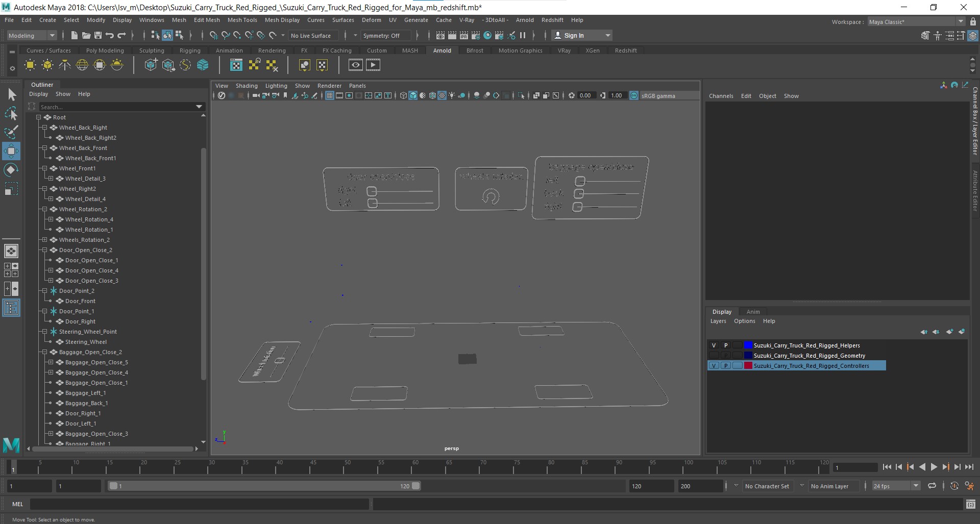This screenshot has width=980, height=524.
Task: Click Arnold create standin shelf icon
Action: [x=151, y=65]
